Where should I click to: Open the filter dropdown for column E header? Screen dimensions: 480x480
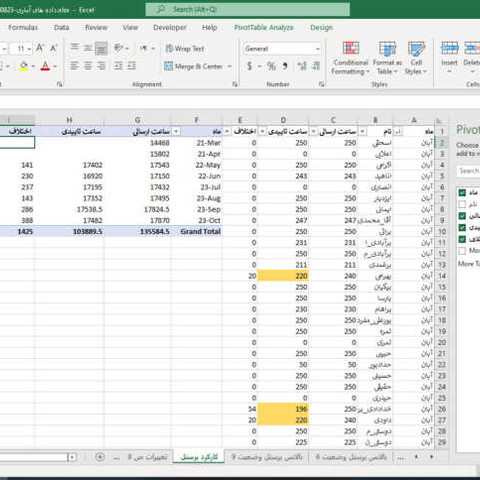coord(227,131)
